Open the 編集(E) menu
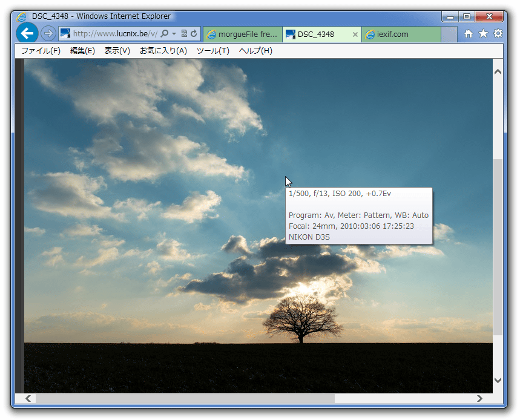This screenshot has width=520, height=420. [82, 51]
